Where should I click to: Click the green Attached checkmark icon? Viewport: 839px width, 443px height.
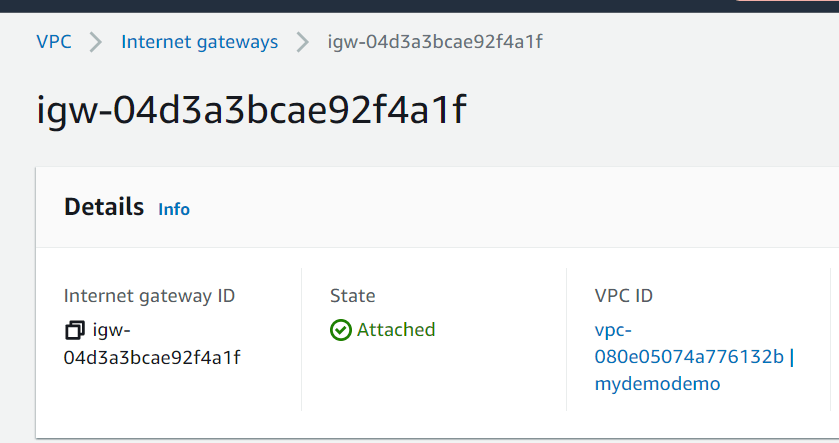click(341, 330)
